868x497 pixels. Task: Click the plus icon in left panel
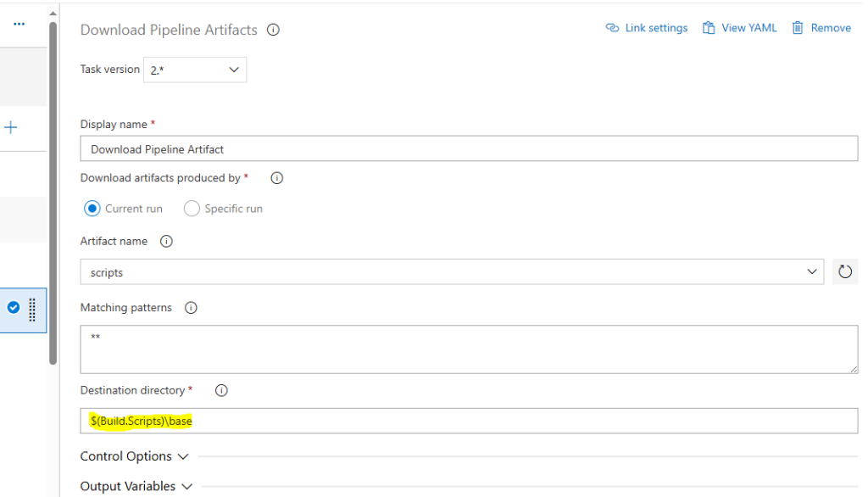(x=10, y=127)
